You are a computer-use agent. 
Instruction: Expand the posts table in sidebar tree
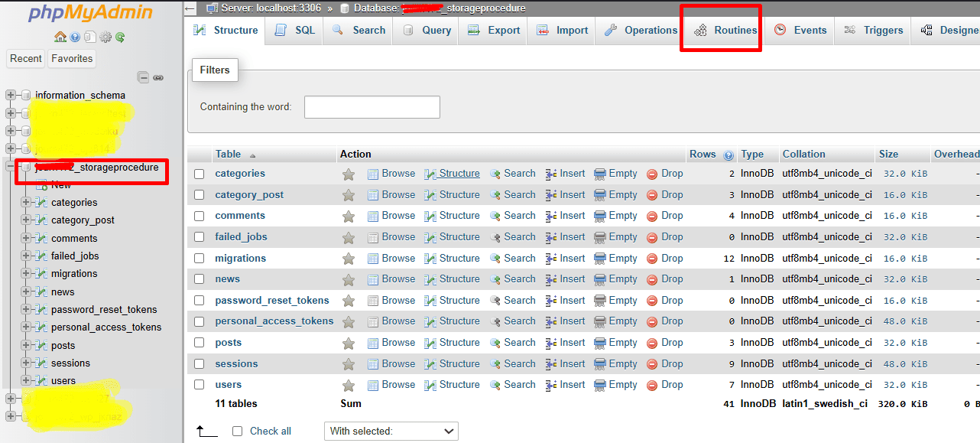27,345
